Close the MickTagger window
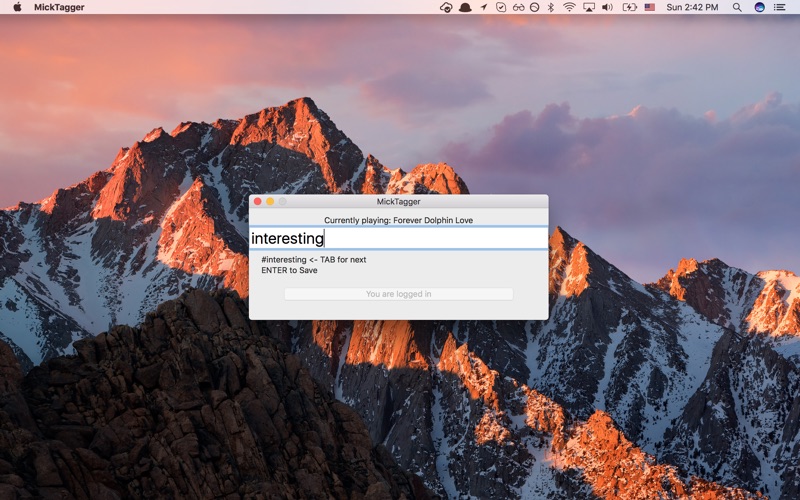The image size is (800, 500). coord(258,202)
